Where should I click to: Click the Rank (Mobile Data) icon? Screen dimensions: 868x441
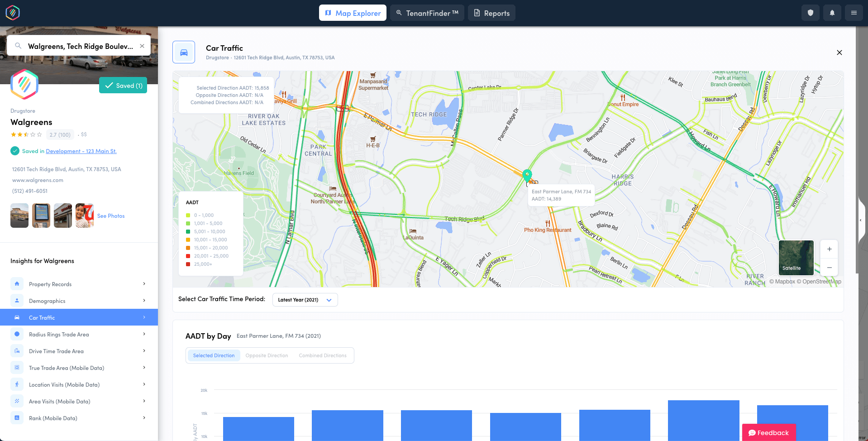click(x=17, y=417)
